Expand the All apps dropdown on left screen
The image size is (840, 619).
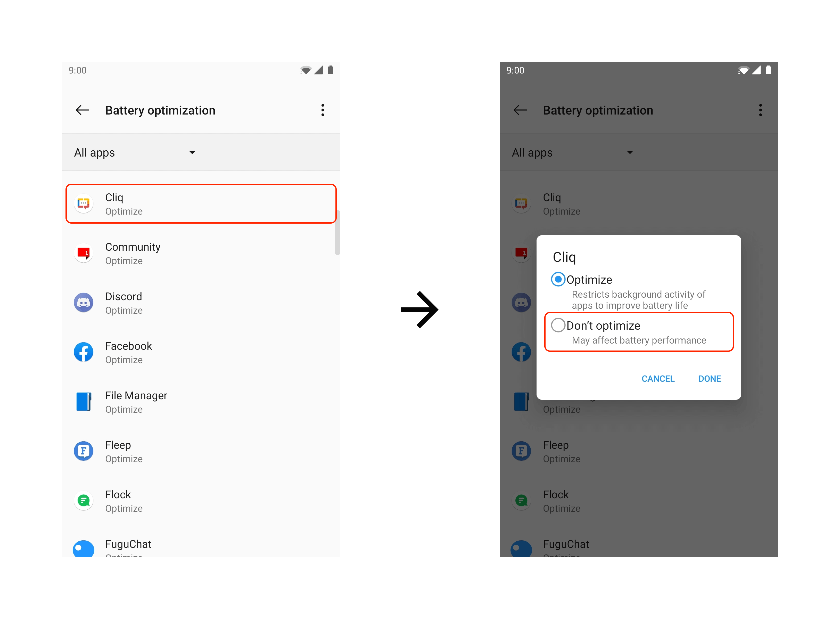click(135, 152)
